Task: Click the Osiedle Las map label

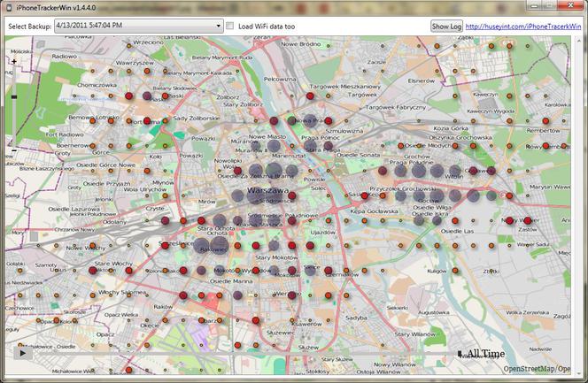Action: click(x=457, y=232)
